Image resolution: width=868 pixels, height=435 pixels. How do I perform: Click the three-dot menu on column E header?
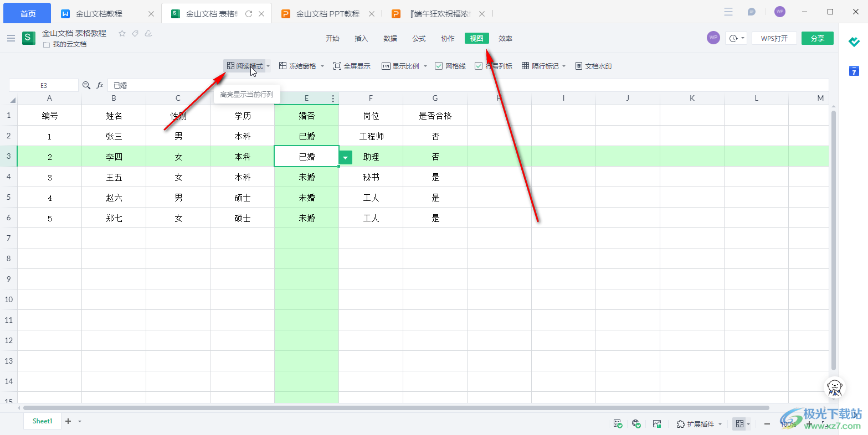[333, 99]
